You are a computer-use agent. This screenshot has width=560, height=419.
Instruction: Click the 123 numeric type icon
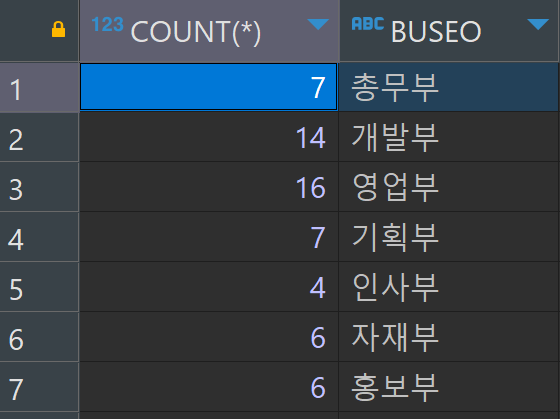[x=108, y=24]
